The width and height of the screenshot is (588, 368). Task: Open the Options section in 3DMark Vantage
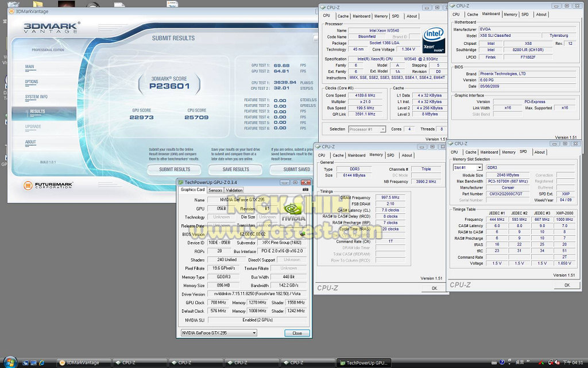(x=32, y=82)
